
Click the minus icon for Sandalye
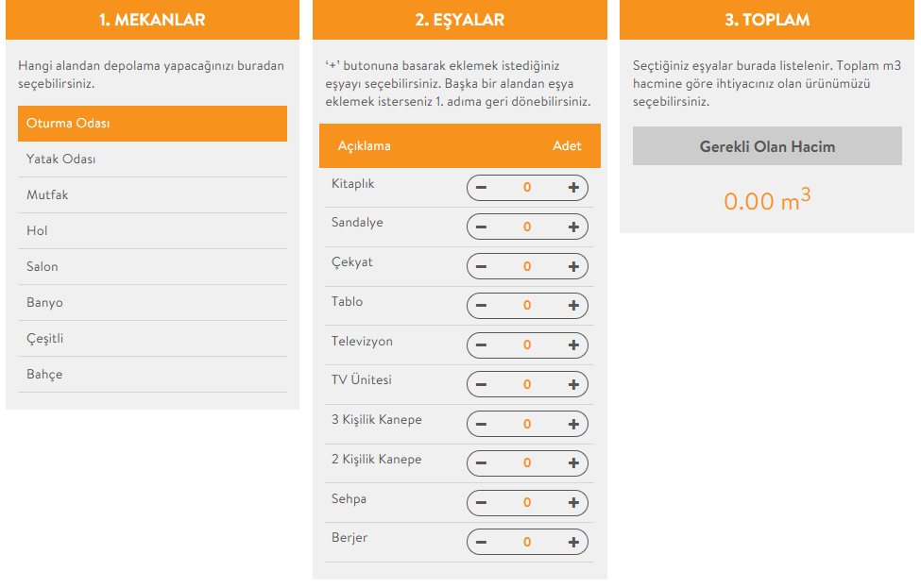coord(481,227)
